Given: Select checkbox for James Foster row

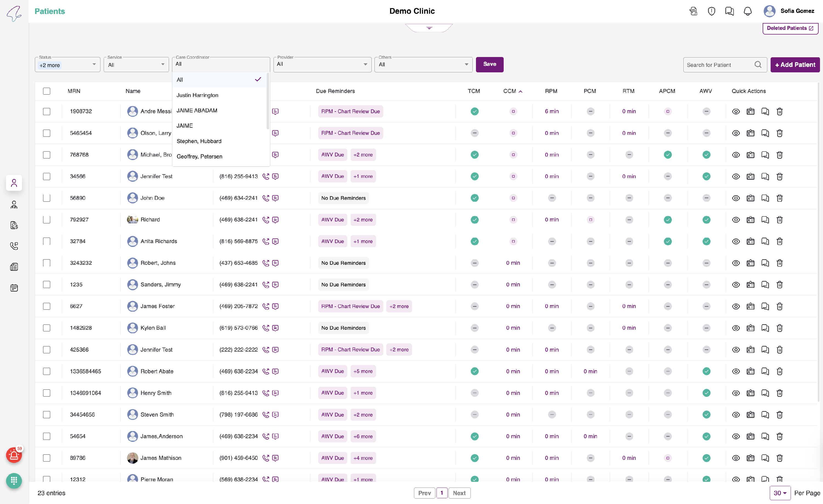Looking at the screenshot, I should tap(46, 306).
